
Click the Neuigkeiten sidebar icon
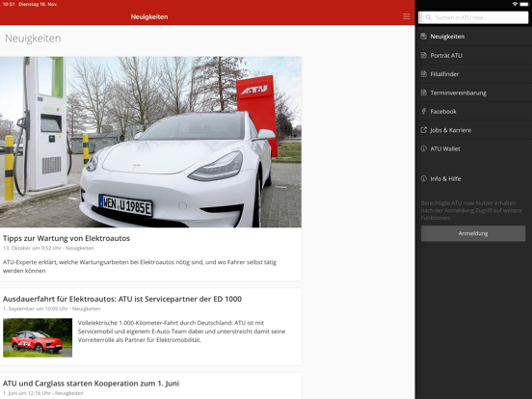coord(423,37)
